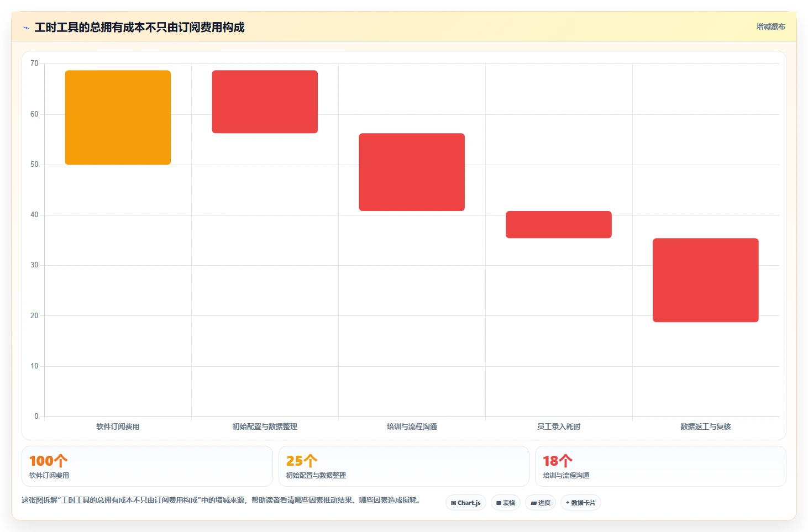Open the 25个 初始配置与数据整理 data card
This screenshot has width=808, height=532.
[x=404, y=466]
